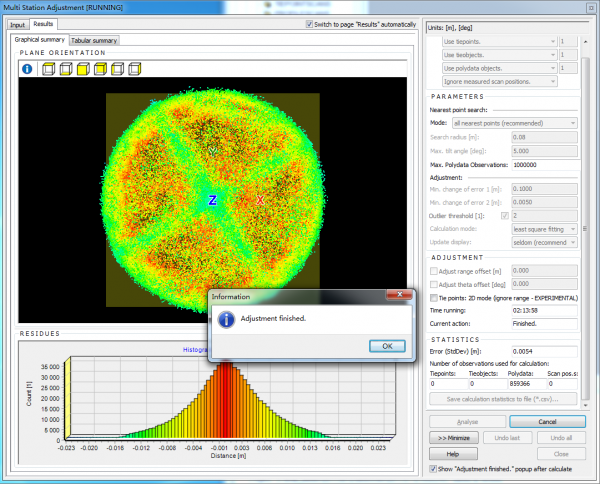Click the Time running value field
This screenshot has height=484, width=600.
545,310
